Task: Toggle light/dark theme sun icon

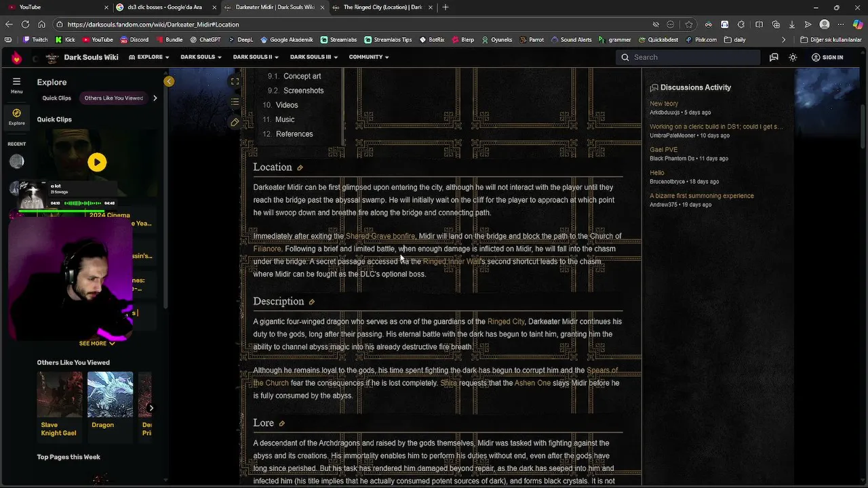Action: tap(793, 58)
